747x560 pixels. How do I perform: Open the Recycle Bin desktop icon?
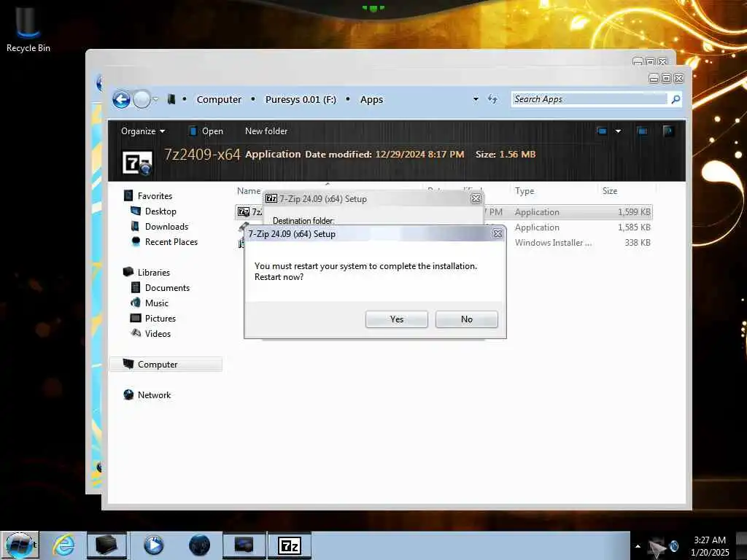pos(28,28)
